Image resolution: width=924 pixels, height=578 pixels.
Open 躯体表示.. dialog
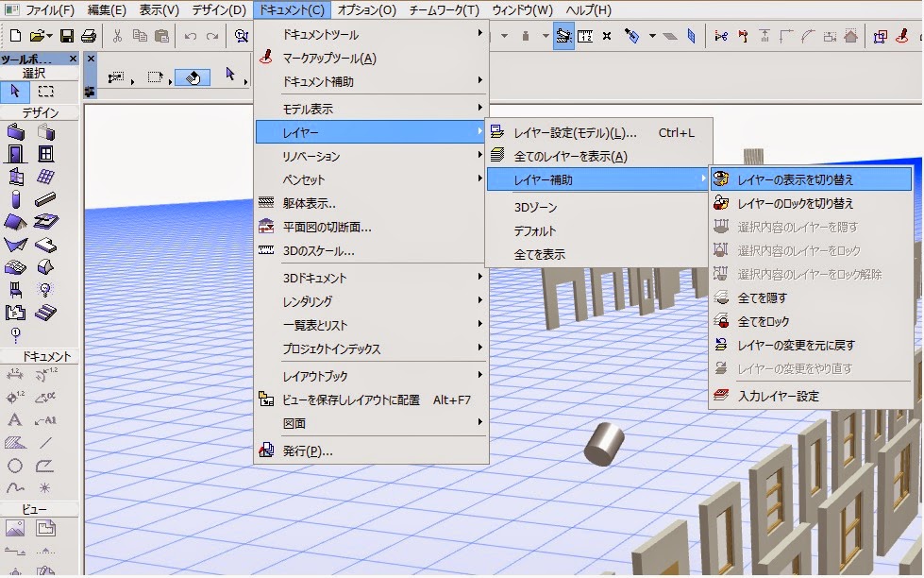(371, 203)
